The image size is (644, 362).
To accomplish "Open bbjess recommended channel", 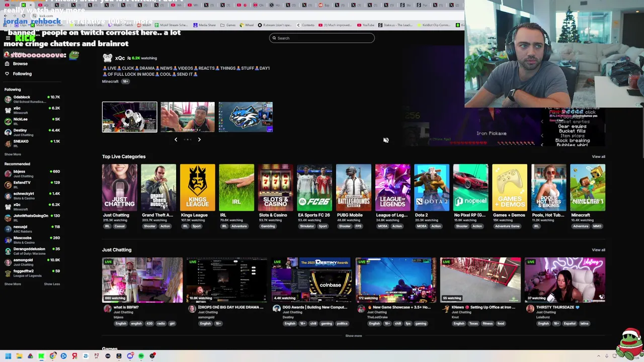I will click(x=32, y=173).
